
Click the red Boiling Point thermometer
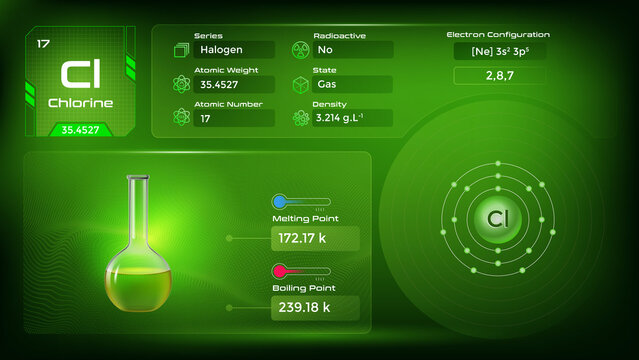click(301, 271)
